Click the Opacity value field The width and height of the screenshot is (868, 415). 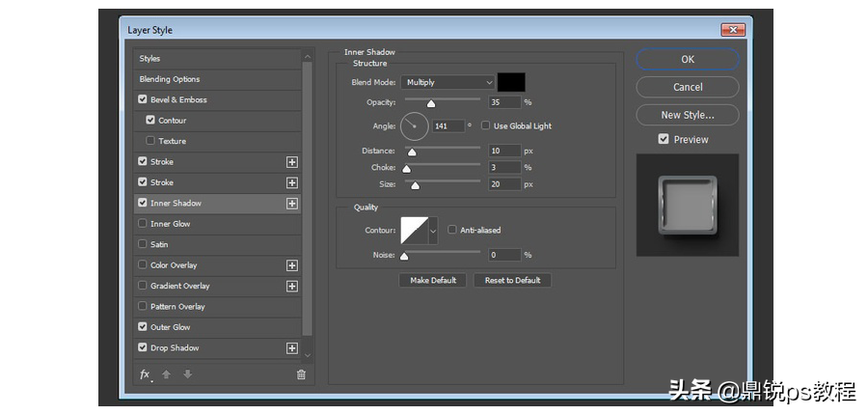(x=504, y=102)
